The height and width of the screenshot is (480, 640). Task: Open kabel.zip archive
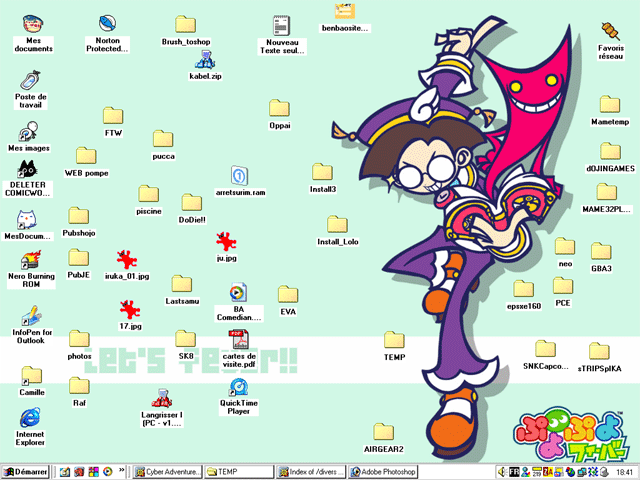click(x=205, y=60)
